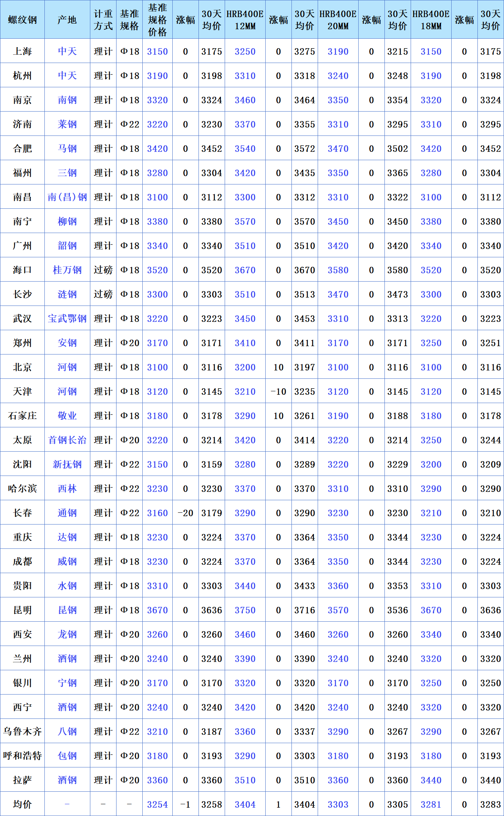The image size is (504, 816).
Task: Click the -20 change value for 长春
Action: coord(186,513)
